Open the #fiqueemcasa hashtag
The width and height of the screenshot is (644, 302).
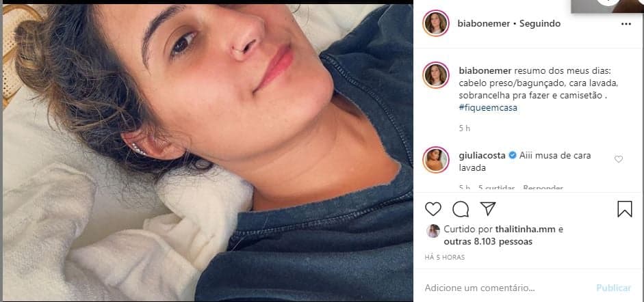tap(488, 108)
